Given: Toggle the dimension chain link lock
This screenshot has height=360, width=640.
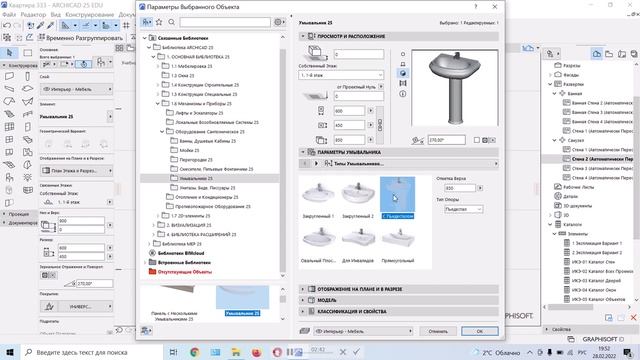Looking at the screenshot, I should pos(380,125).
